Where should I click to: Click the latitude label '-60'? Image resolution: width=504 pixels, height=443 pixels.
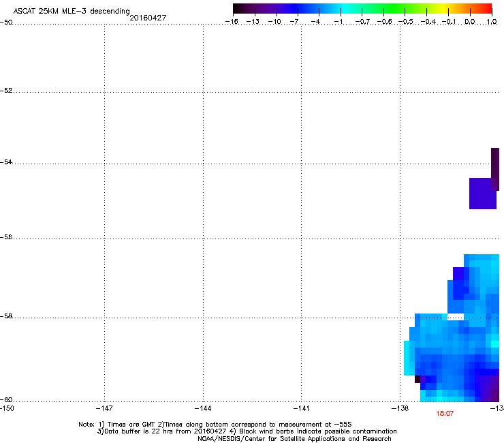click(6, 400)
